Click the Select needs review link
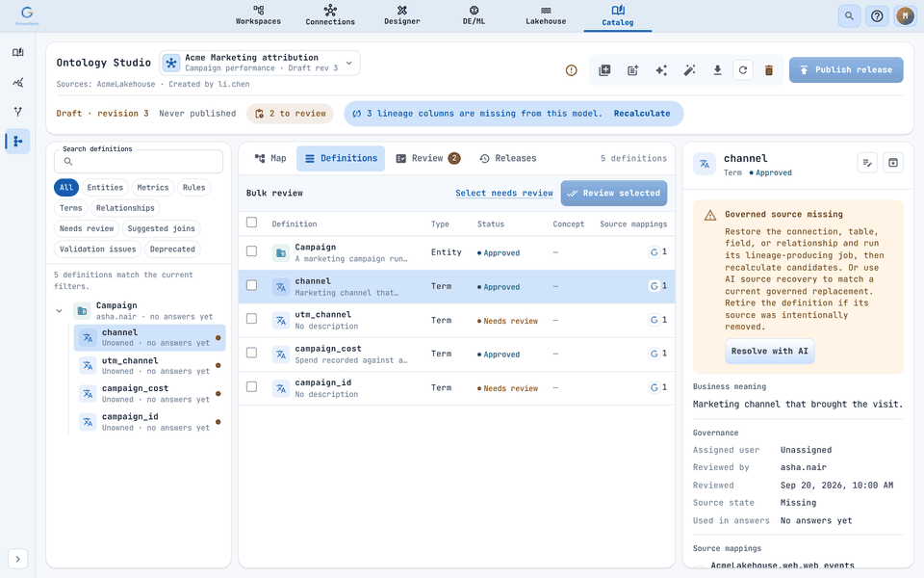Viewport: 924px width, 578px height. (x=503, y=193)
